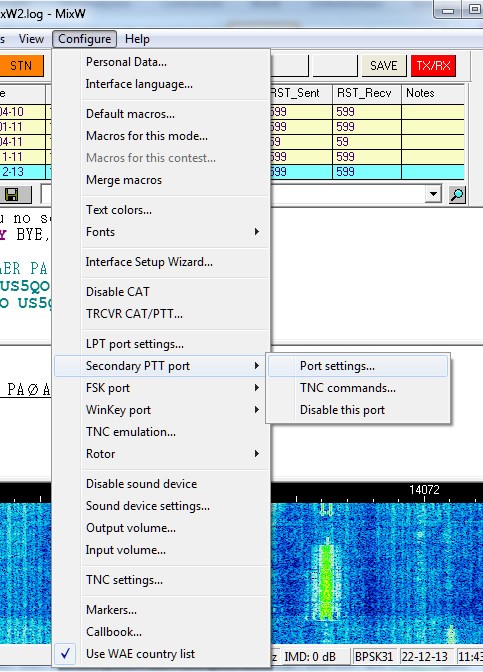Select Macros for this mode...

[162, 136]
